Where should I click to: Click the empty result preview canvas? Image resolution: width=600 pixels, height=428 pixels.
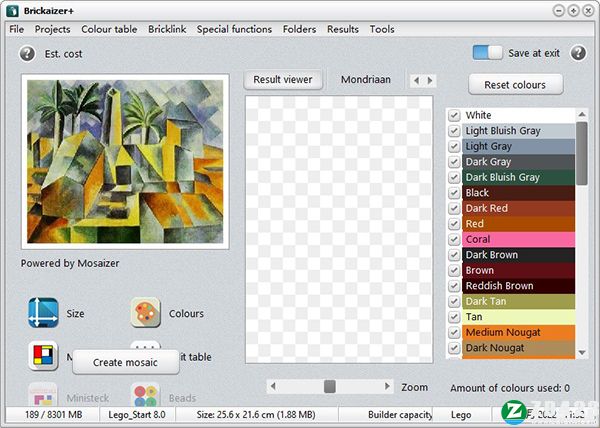click(x=339, y=229)
